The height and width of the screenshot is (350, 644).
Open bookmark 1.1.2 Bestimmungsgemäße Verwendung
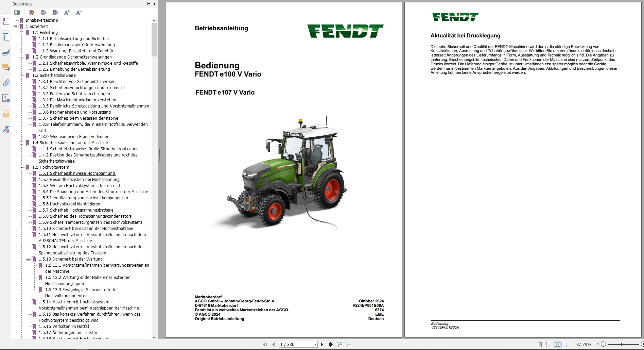coord(77,45)
